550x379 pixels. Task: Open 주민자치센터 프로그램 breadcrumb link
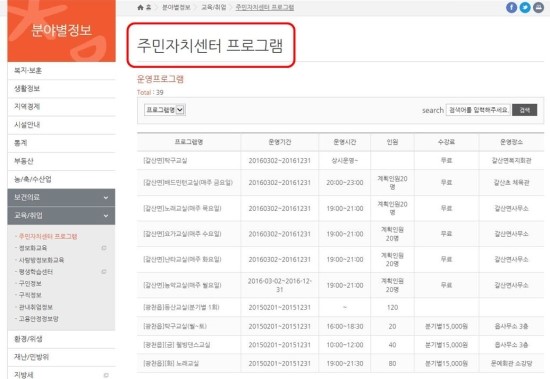(265, 7)
